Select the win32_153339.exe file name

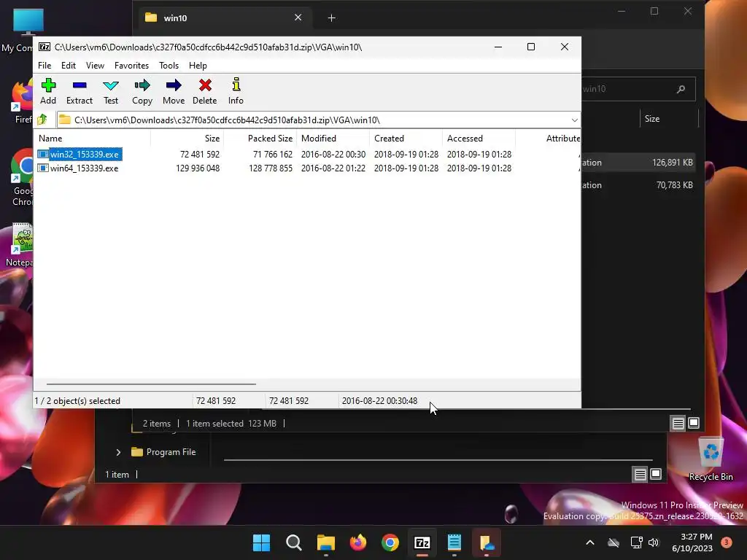85,155
